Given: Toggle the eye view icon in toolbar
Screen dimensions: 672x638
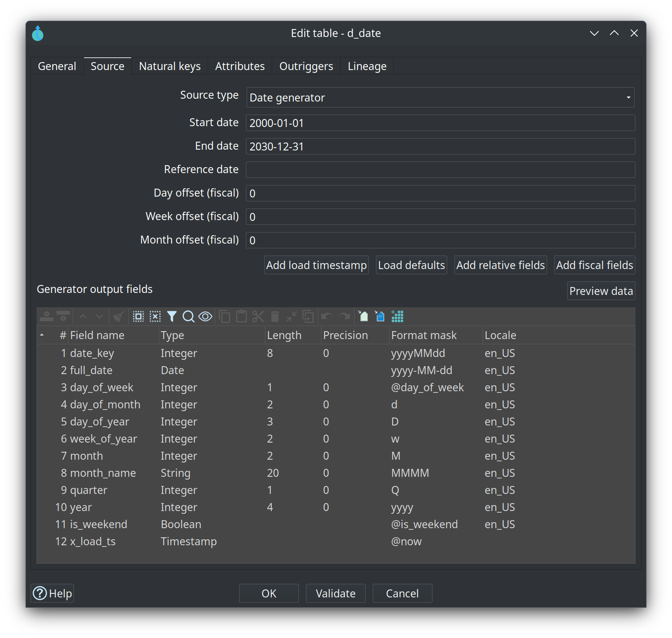Looking at the screenshot, I should click(205, 316).
